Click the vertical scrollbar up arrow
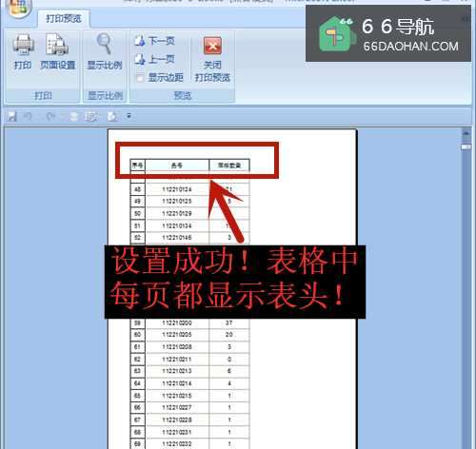476x449 pixels. pos(466,134)
